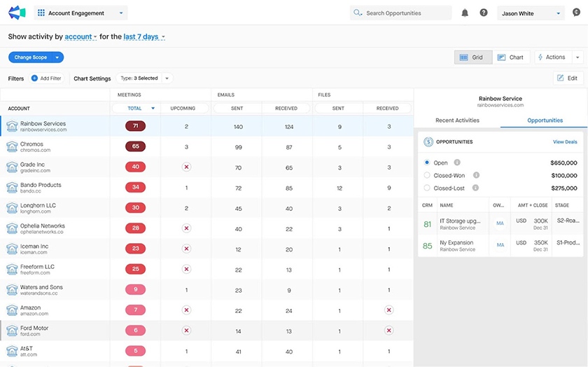Viewport: 588px width, 367px height.
Task: Click the search magnifier icon
Action: tap(358, 13)
